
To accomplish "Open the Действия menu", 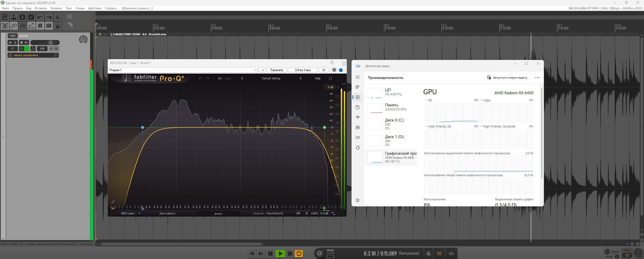I will tap(95, 8).
